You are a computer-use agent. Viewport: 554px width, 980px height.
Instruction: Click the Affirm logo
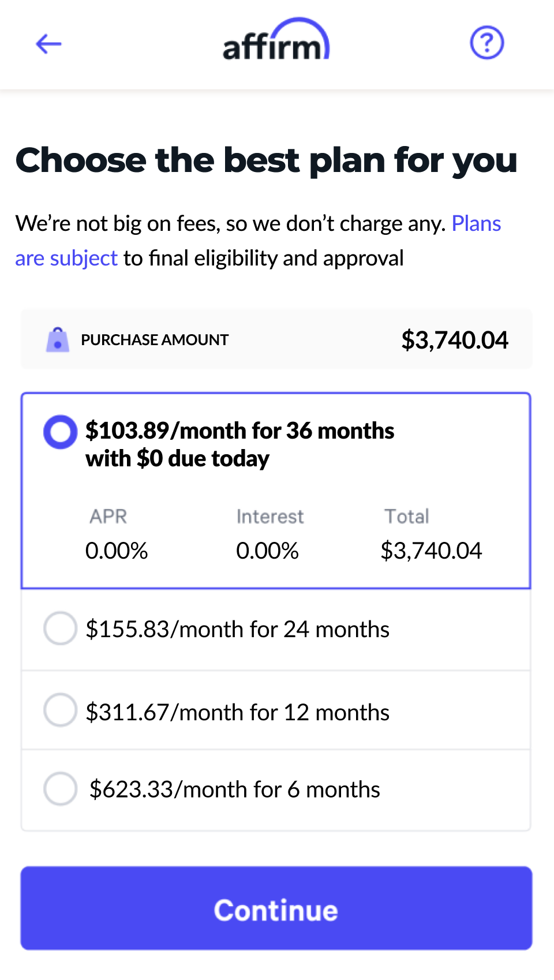[x=276, y=42]
